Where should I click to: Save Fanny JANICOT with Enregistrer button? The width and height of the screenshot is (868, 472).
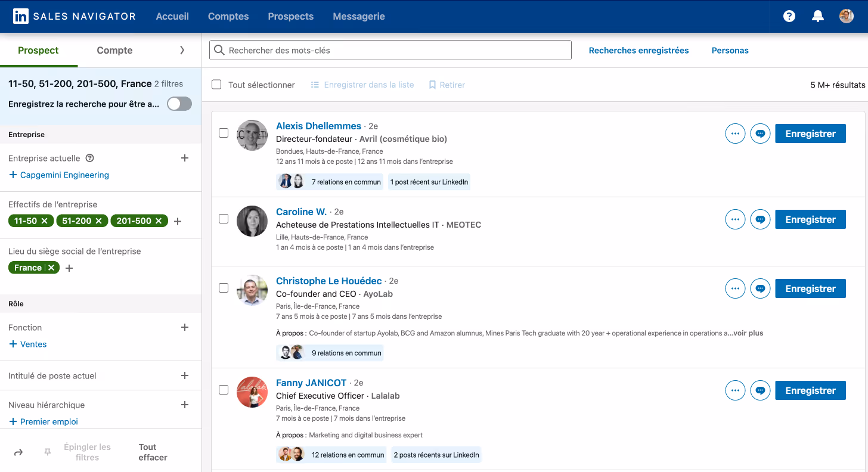click(x=810, y=390)
